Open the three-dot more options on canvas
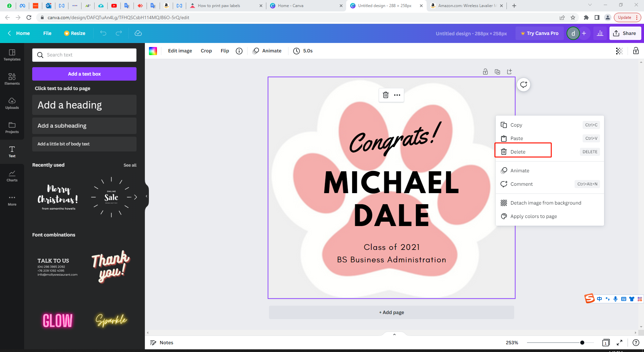Screen dimensions: 644x352 point(397,95)
